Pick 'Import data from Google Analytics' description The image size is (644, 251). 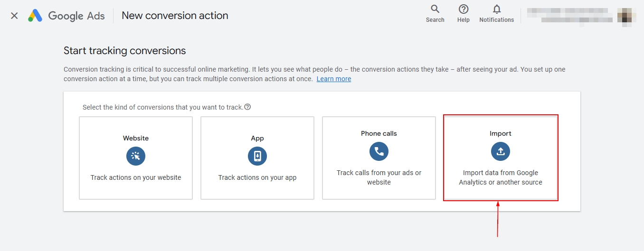(x=501, y=177)
